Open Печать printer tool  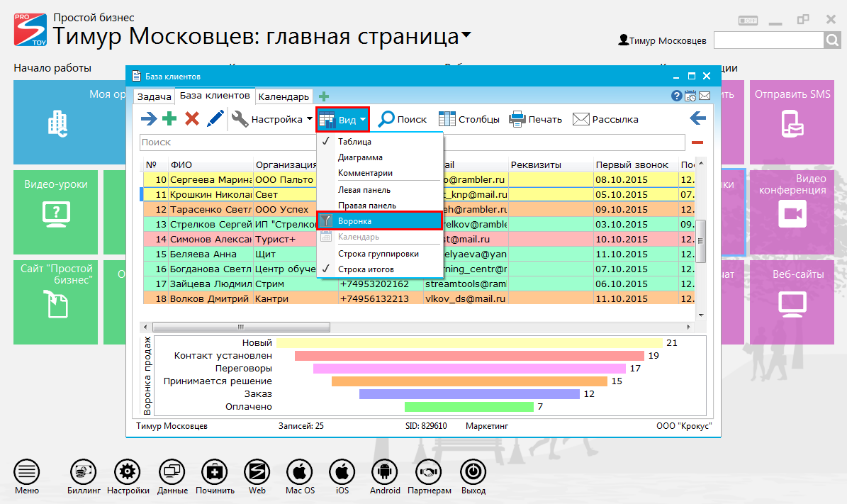[536, 119]
